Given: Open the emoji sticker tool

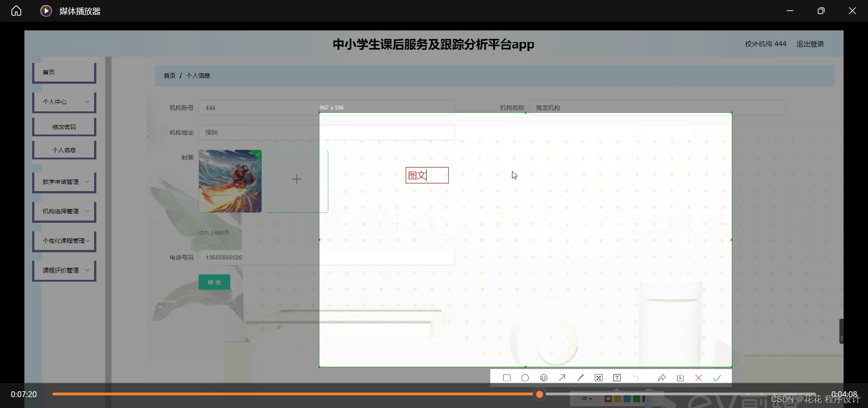Looking at the screenshot, I should click(x=544, y=377).
